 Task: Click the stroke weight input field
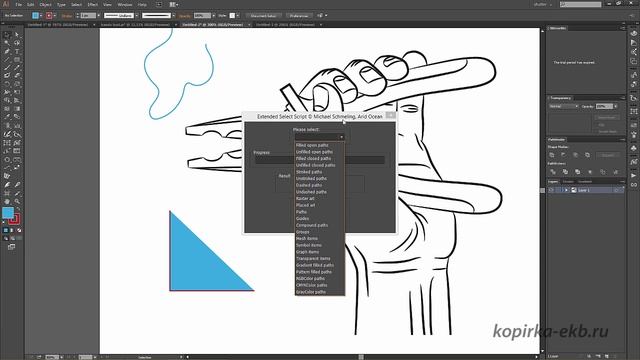(88, 16)
